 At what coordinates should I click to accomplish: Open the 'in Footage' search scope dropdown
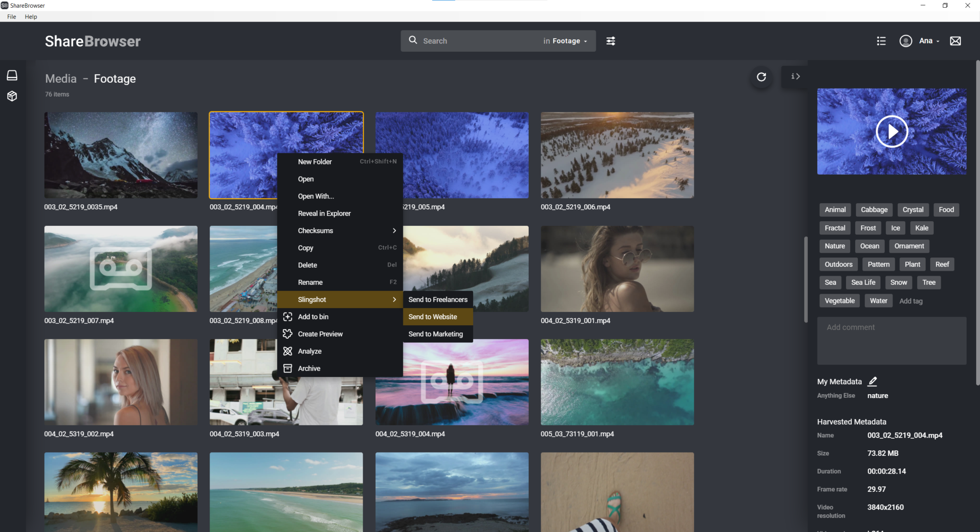point(566,41)
